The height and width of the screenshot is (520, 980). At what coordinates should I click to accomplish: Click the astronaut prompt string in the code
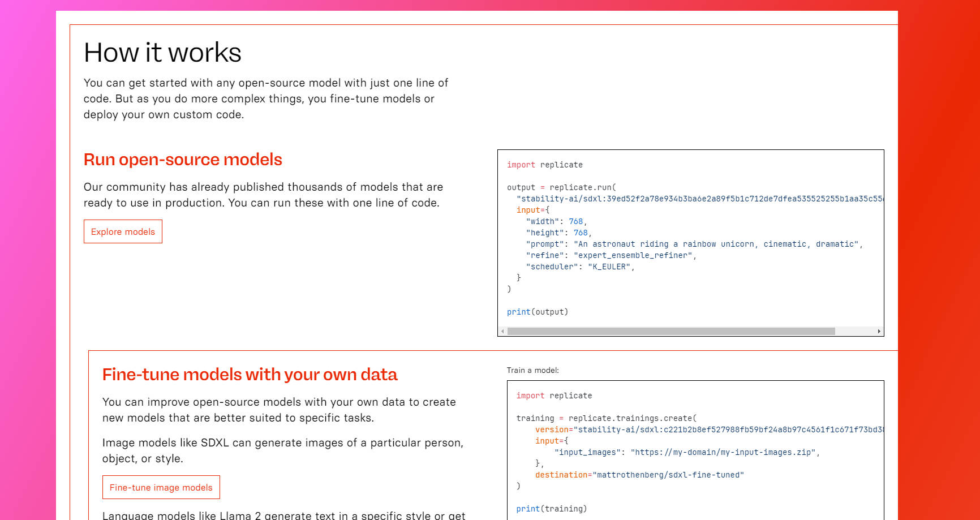(x=716, y=244)
